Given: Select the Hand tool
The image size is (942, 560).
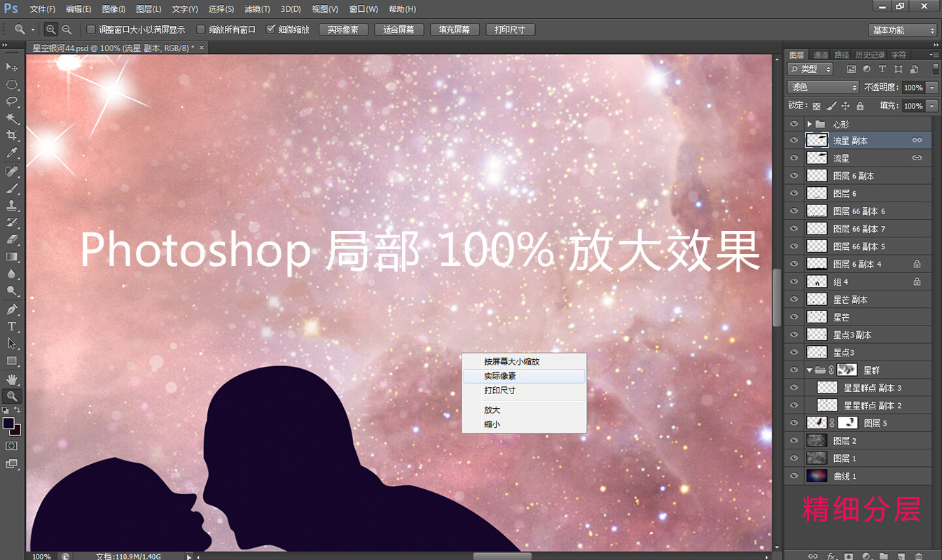Looking at the screenshot, I should (12, 379).
